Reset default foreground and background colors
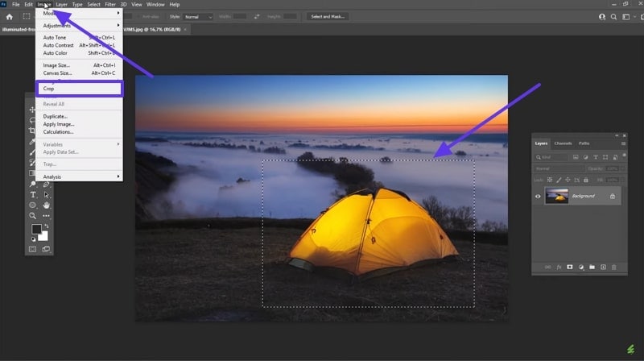 pos(33,239)
